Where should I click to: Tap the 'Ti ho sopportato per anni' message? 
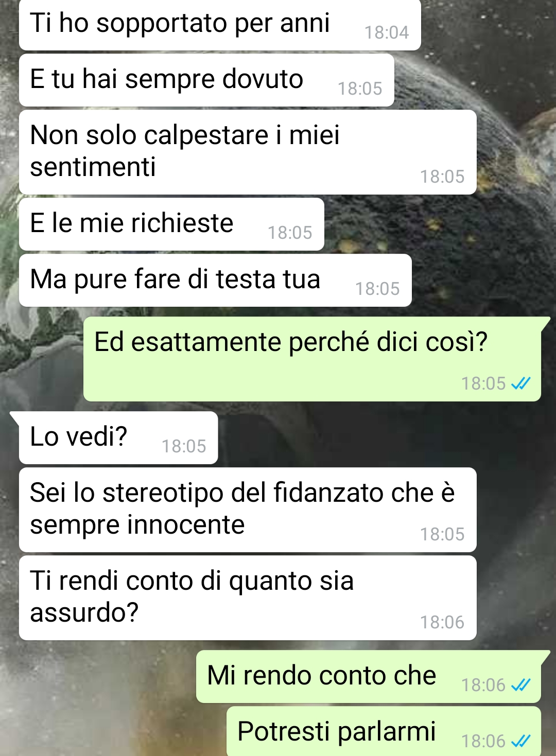click(220, 25)
